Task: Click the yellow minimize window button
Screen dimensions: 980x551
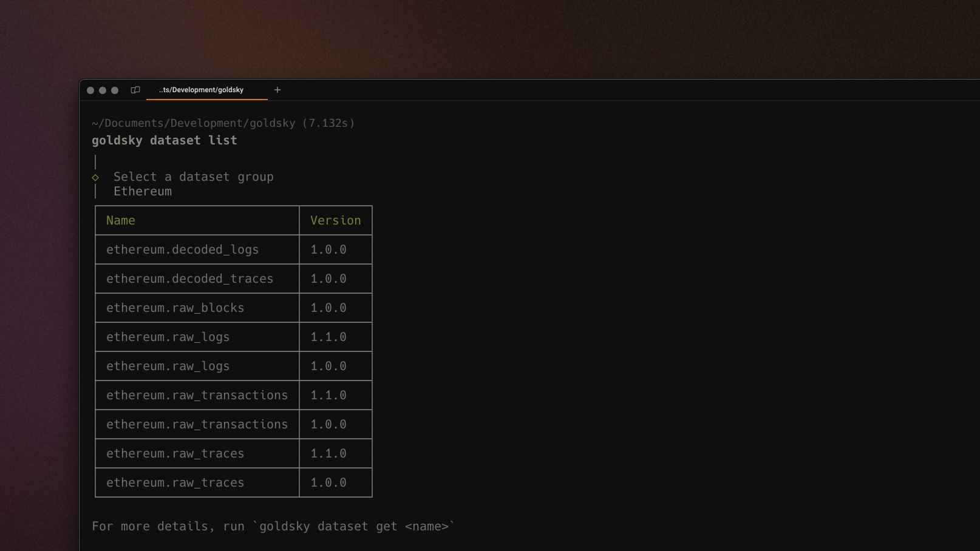Action: [103, 90]
